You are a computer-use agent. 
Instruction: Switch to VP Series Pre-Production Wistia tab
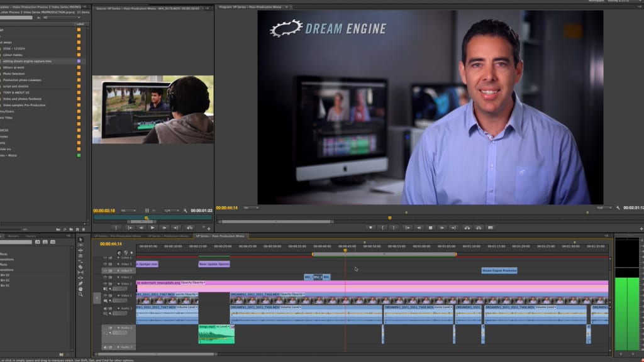pyautogui.click(x=118, y=236)
